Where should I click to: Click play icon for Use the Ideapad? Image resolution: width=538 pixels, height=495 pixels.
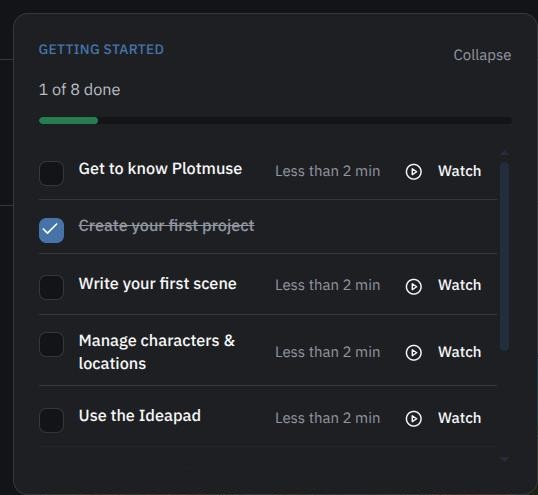(413, 419)
